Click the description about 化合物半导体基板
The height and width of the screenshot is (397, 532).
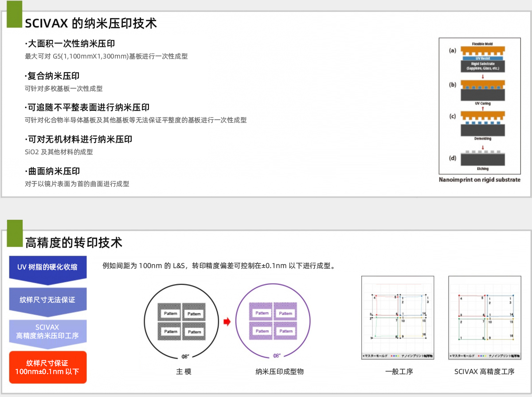click(136, 120)
